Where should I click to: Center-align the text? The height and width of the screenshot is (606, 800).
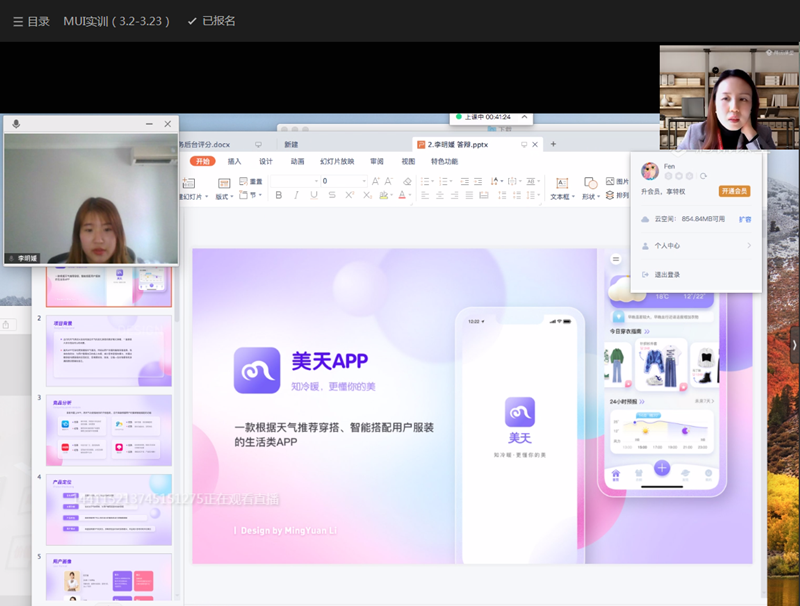pyautogui.click(x=440, y=195)
